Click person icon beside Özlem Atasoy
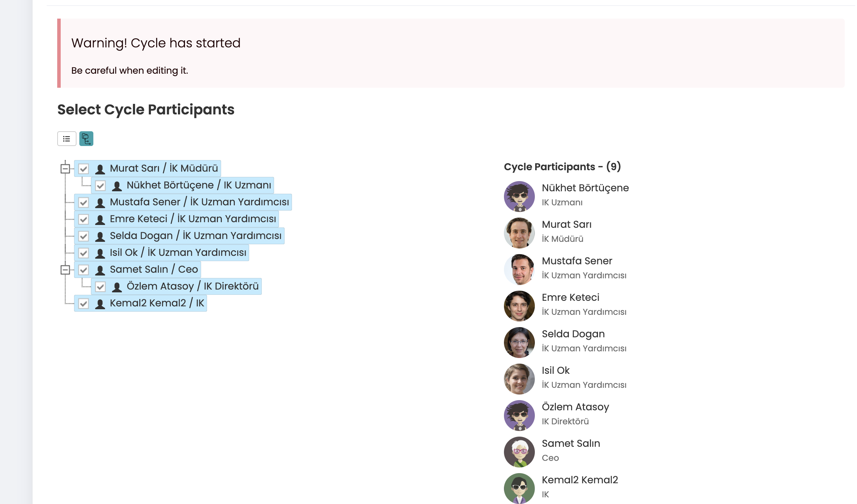The width and height of the screenshot is (857, 504). [117, 287]
